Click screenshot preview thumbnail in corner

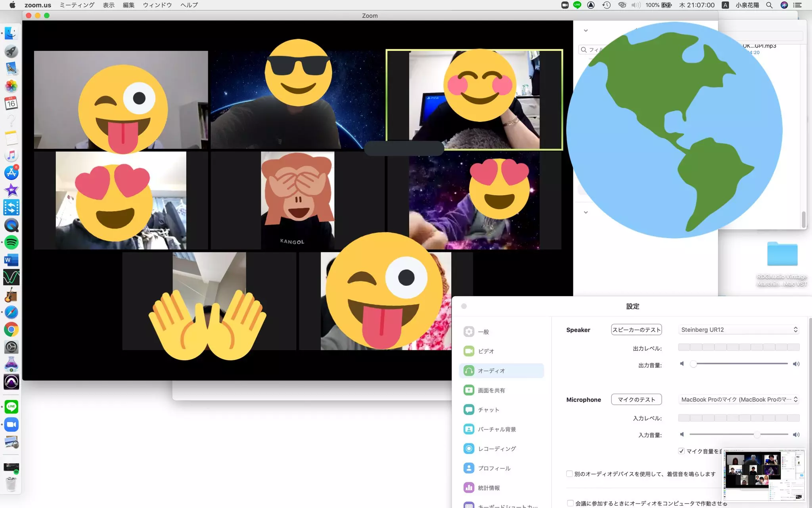point(764,475)
